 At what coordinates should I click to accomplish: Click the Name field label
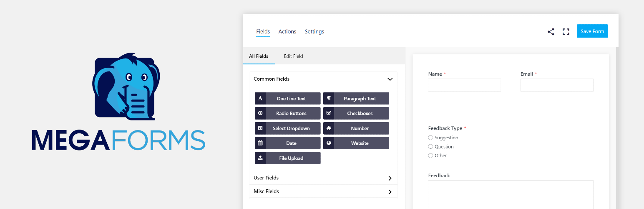435,74
